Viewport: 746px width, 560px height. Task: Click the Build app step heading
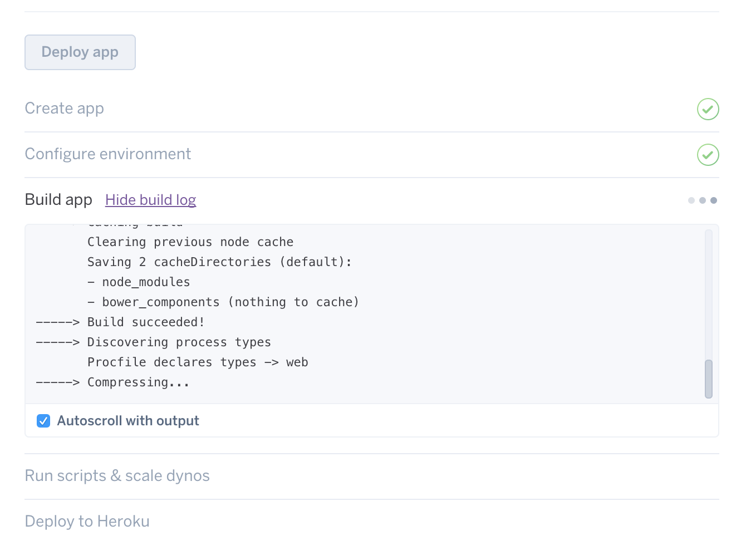pos(58,200)
